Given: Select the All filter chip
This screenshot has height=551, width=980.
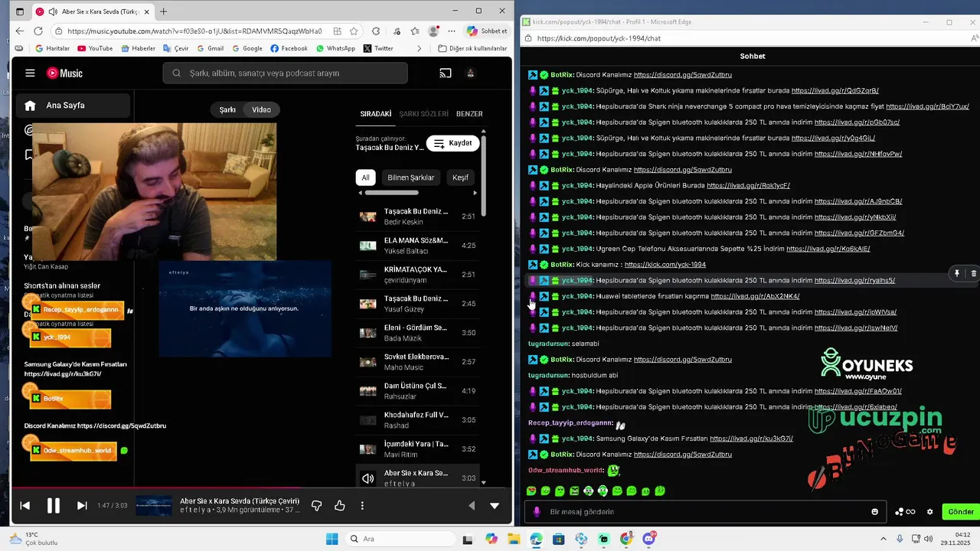Looking at the screenshot, I should (x=365, y=178).
